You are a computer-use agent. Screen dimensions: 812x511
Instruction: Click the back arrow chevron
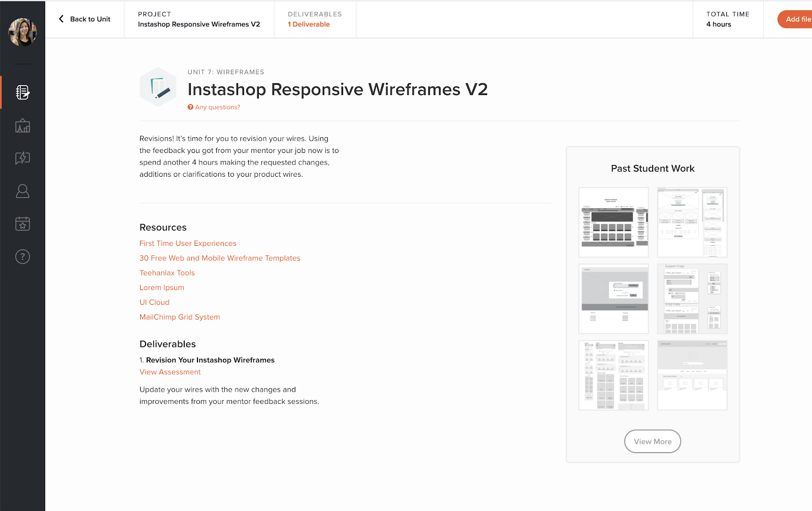click(x=61, y=19)
